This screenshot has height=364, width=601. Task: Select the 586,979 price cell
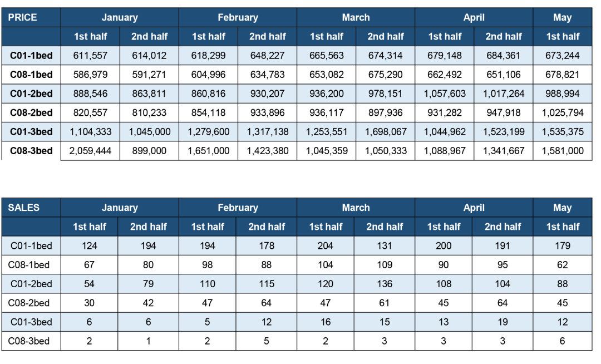[x=90, y=75]
